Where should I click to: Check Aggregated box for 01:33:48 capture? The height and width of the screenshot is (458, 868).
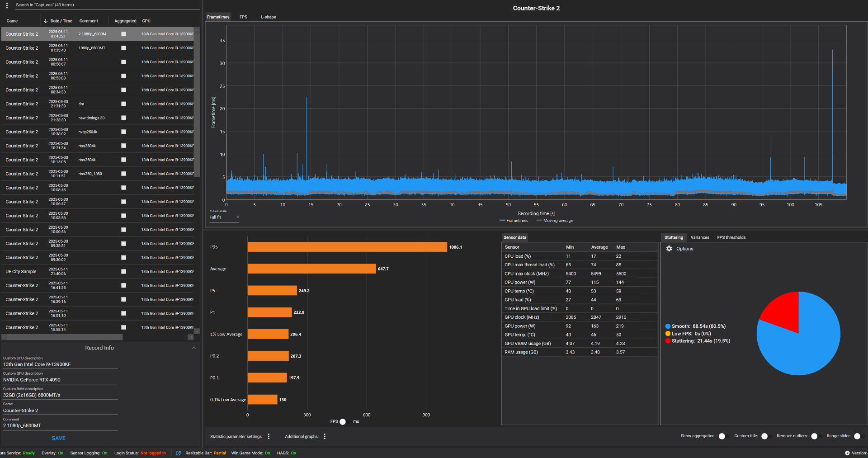coord(123,48)
